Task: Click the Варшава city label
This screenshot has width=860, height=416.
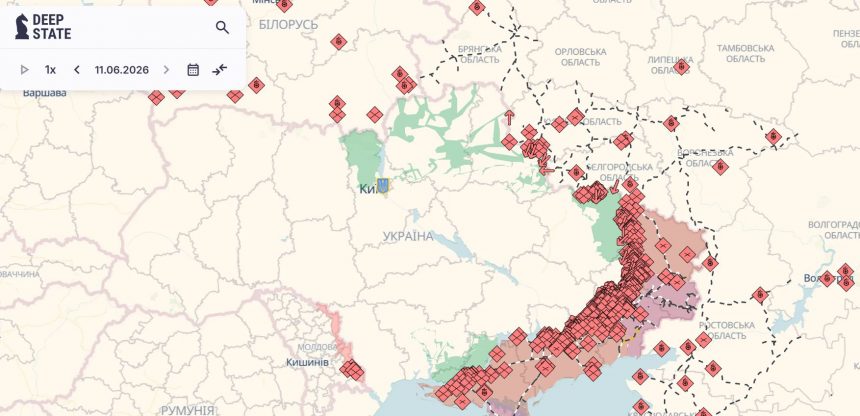Action: [x=44, y=93]
